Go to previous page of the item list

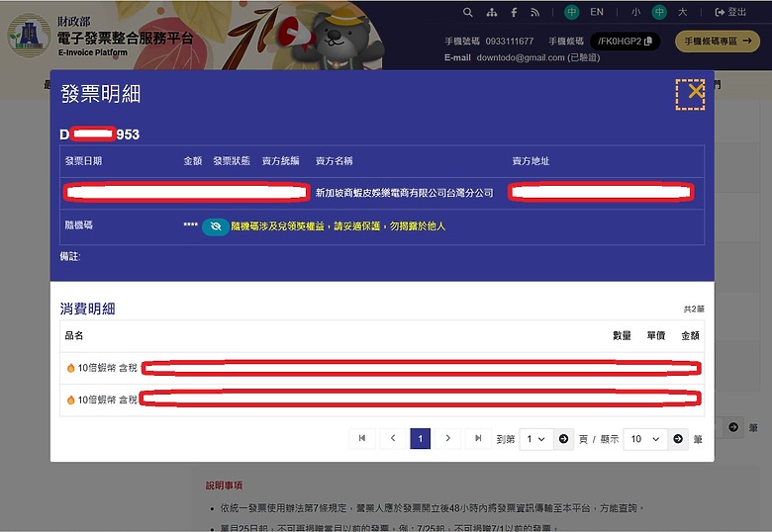click(392, 438)
